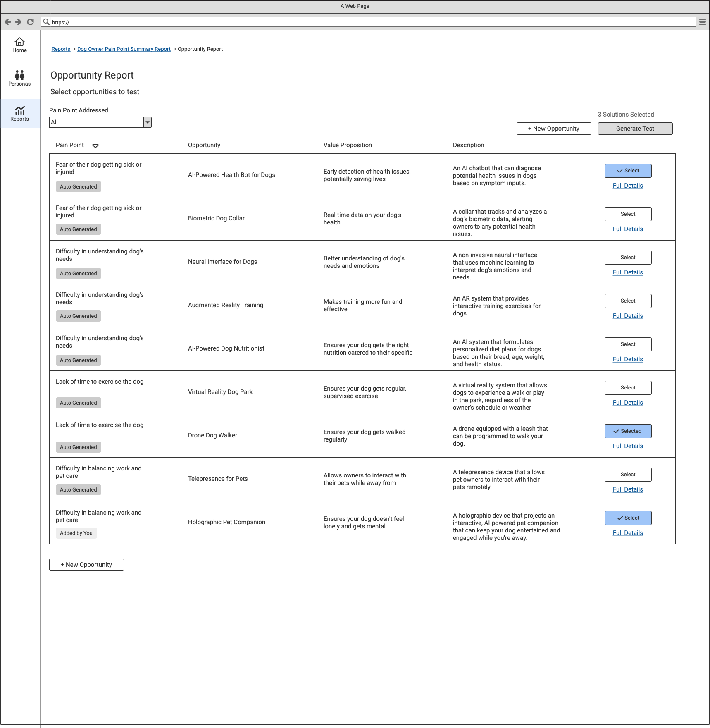Screen dimensions: 710x728
Task: Open the Pain Point Addressed dropdown
Action: point(100,122)
